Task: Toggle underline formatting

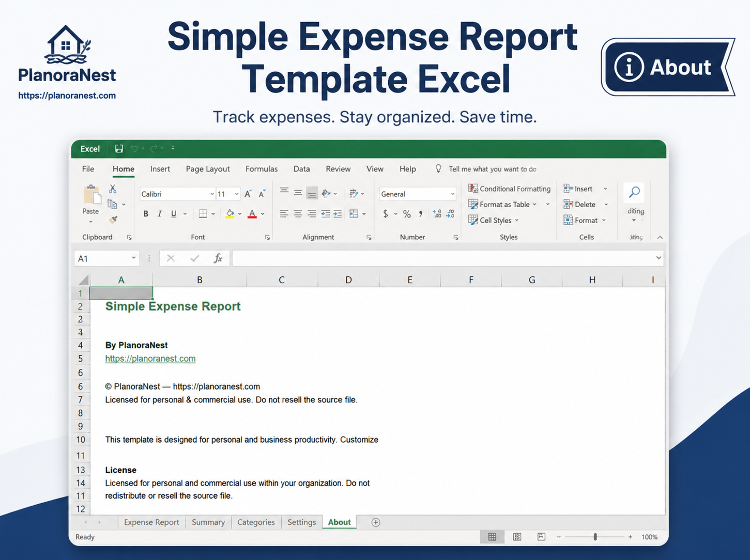Action: coord(174,214)
